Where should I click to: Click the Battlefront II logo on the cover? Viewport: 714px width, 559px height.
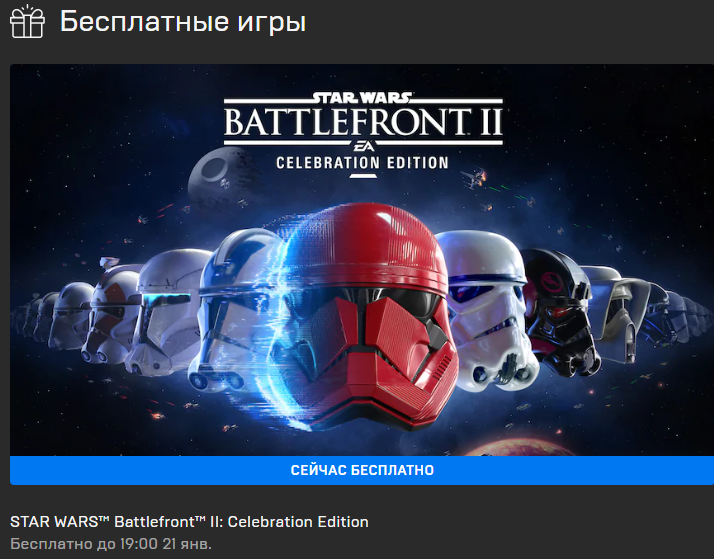pos(363,122)
